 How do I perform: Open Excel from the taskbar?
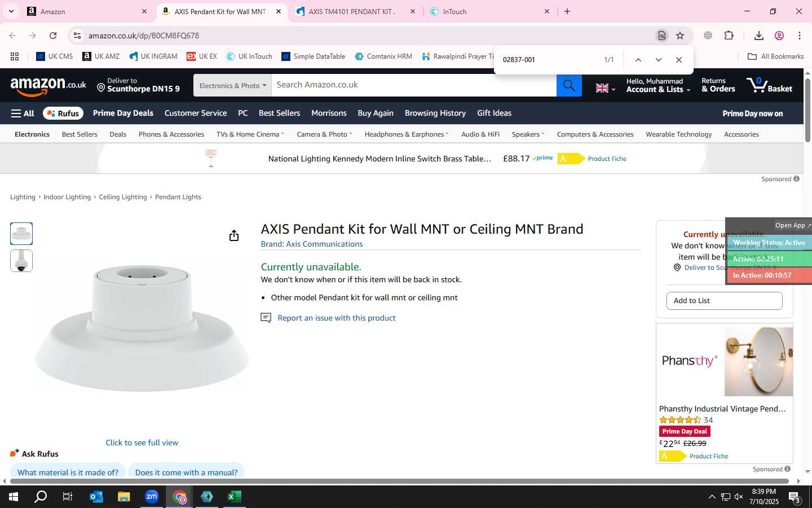click(235, 497)
